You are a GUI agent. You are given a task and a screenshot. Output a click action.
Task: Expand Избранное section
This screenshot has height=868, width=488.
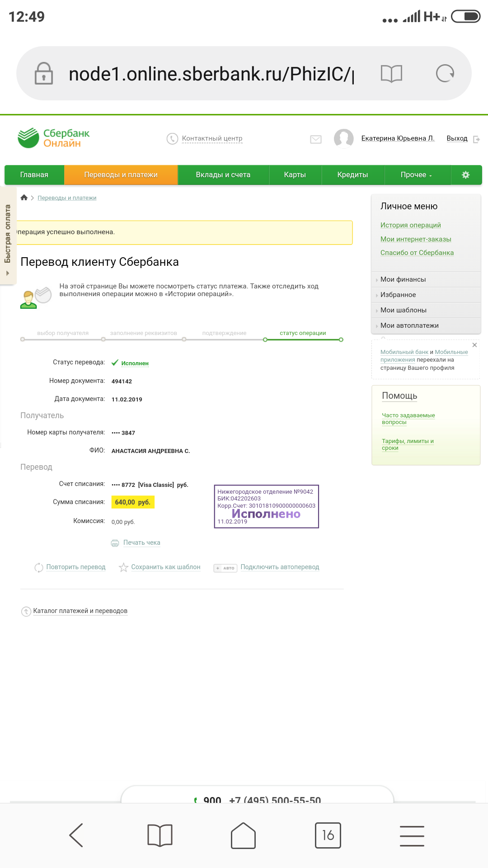point(426,295)
